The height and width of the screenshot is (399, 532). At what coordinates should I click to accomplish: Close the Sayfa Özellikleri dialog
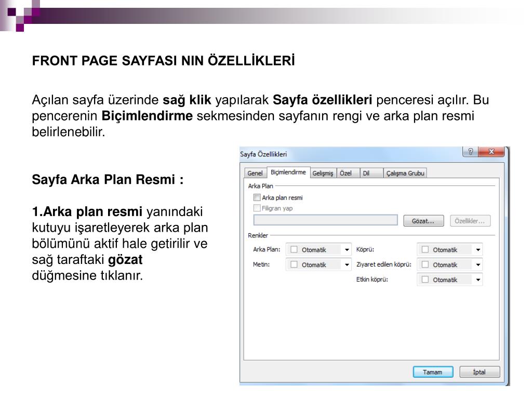(x=491, y=152)
